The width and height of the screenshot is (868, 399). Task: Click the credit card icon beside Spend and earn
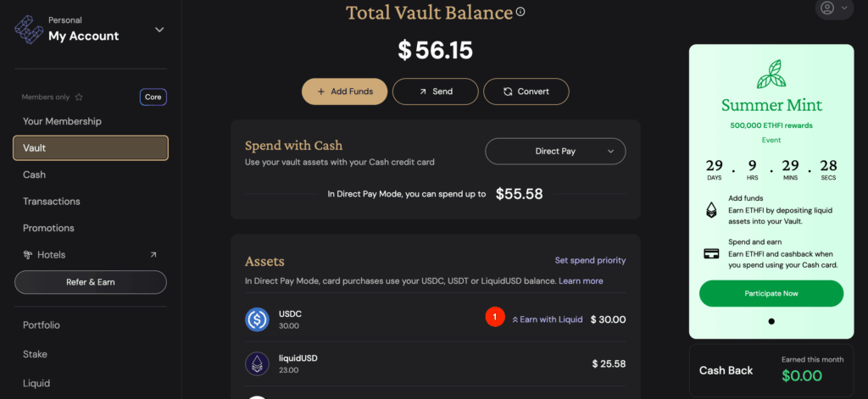pyautogui.click(x=711, y=254)
